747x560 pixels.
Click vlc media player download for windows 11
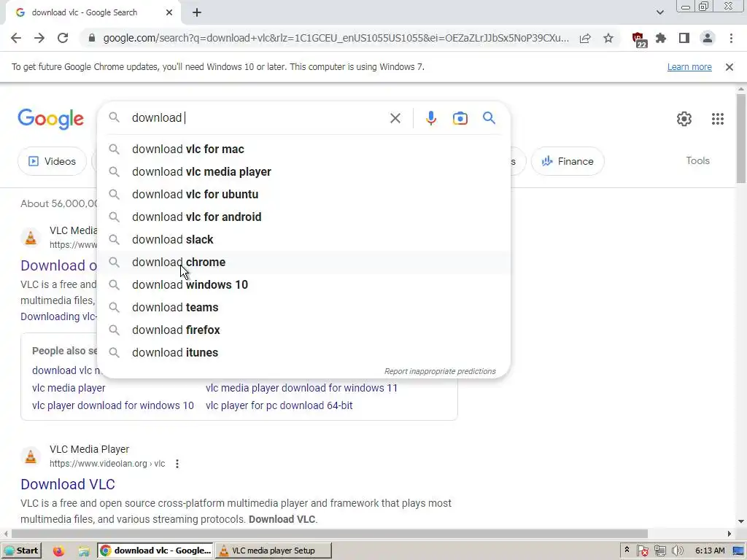click(x=301, y=388)
